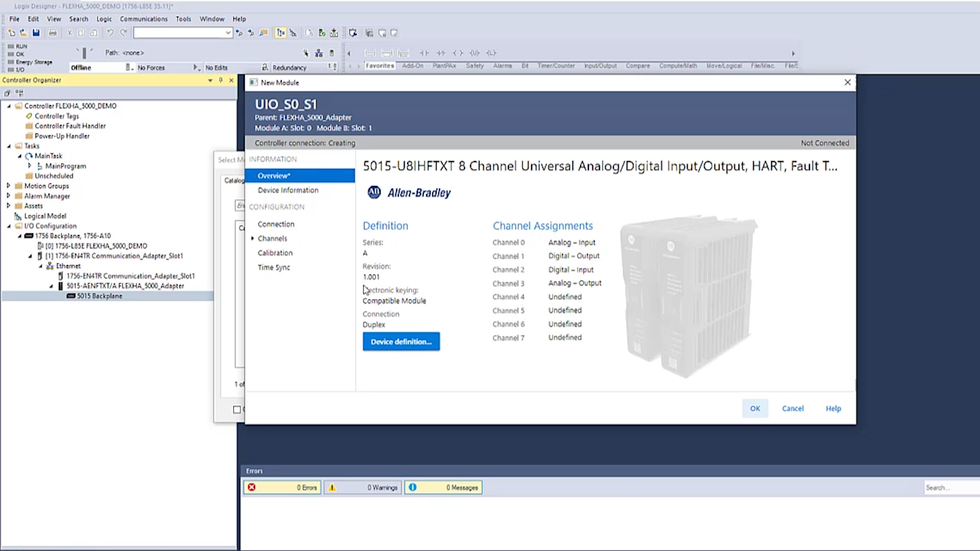
Task: Insert Examine On contact instruction
Action: point(424,53)
